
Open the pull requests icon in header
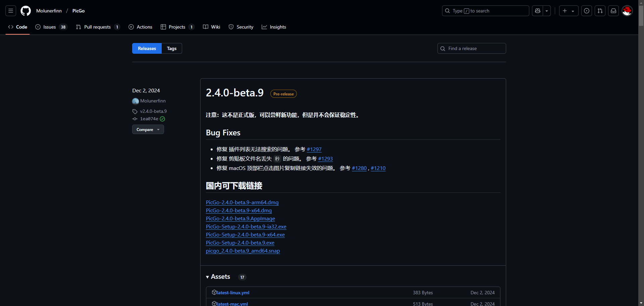[x=600, y=11]
